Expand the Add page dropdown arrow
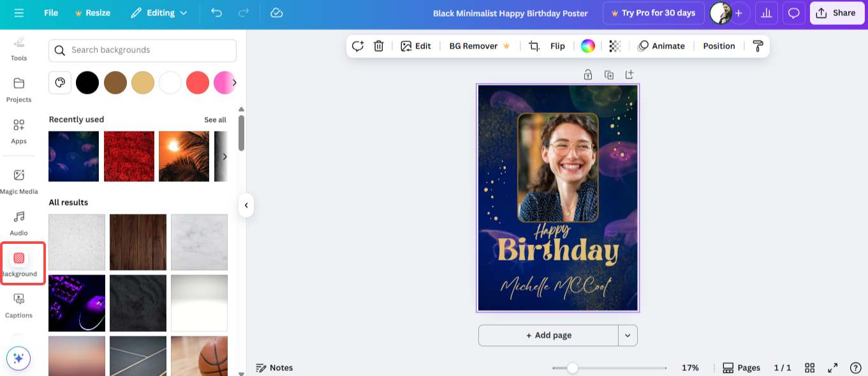Viewport: 868px width, 376px height. (628, 335)
